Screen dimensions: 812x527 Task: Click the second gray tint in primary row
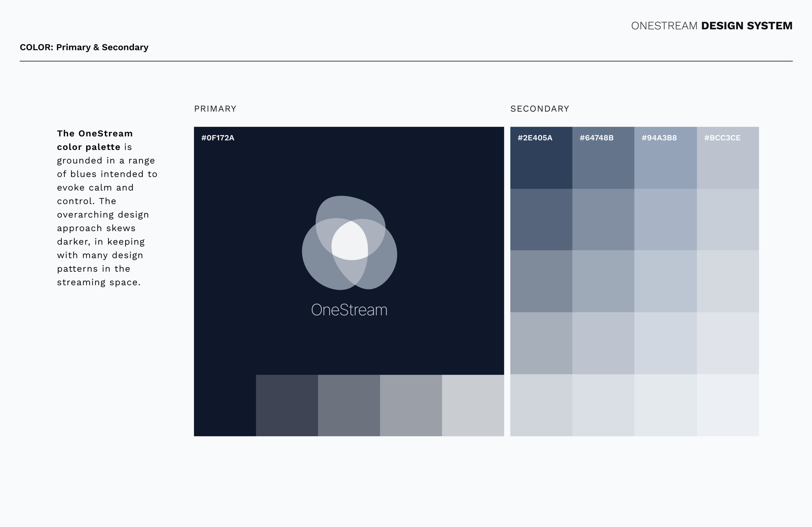click(x=349, y=405)
